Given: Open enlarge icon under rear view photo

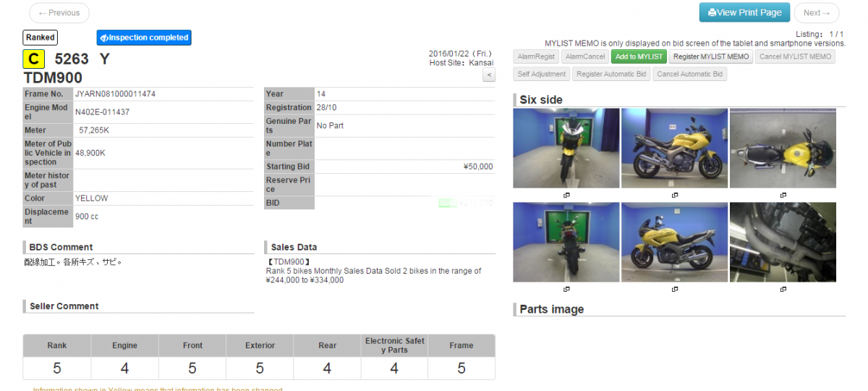Looking at the screenshot, I should pyautogui.click(x=566, y=289).
